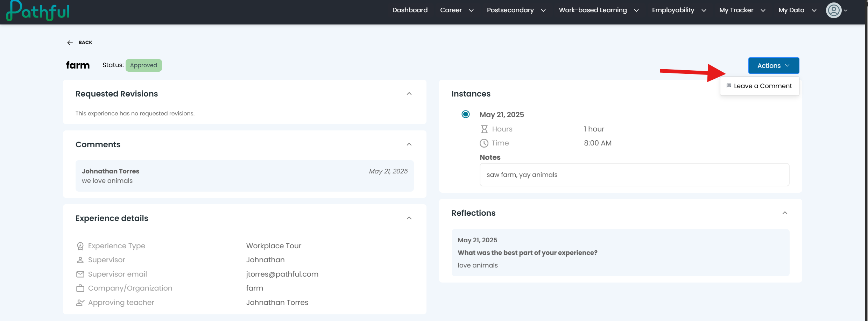Click the Supervisor email envelope icon
This screenshot has width=868, height=321.
80,274
